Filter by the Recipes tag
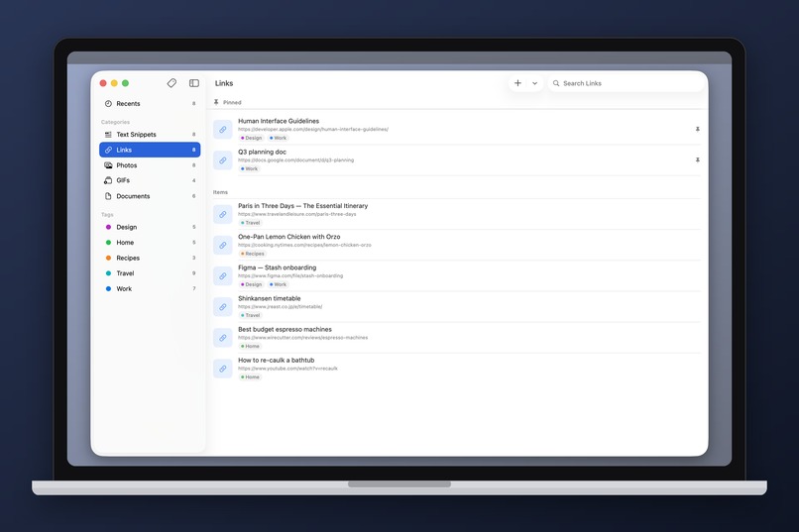Image resolution: width=799 pixels, height=532 pixels. tap(150, 258)
